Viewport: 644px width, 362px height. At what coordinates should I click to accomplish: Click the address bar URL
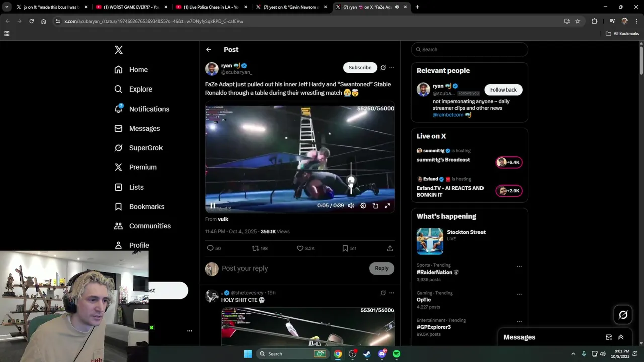pos(153,21)
